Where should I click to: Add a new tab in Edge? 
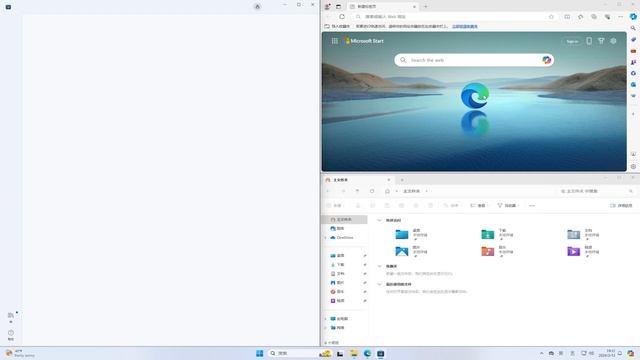(425, 7)
